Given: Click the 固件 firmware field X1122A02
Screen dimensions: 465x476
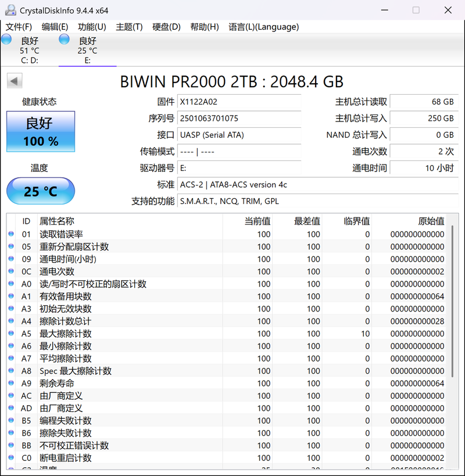Looking at the screenshot, I should (239, 102).
